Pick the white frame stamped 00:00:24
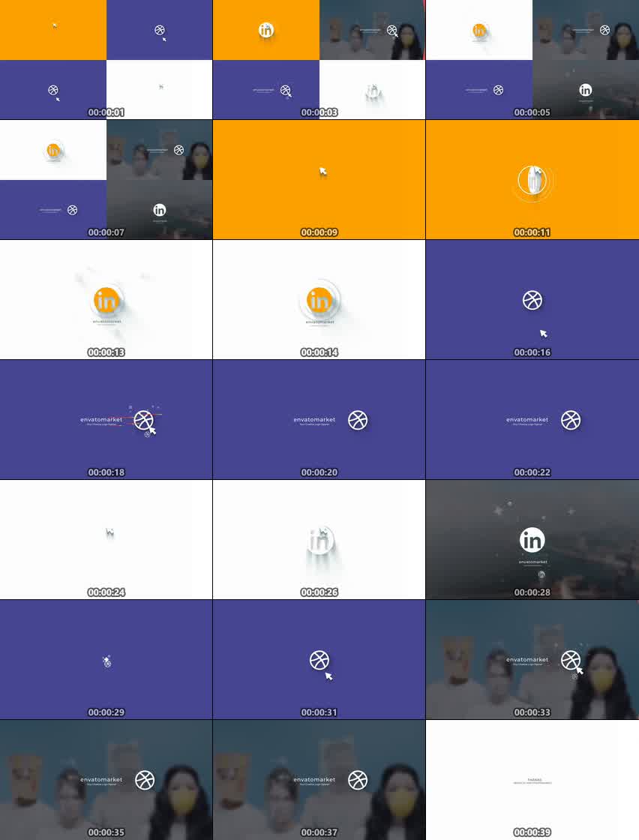639x840 pixels. pos(106,539)
